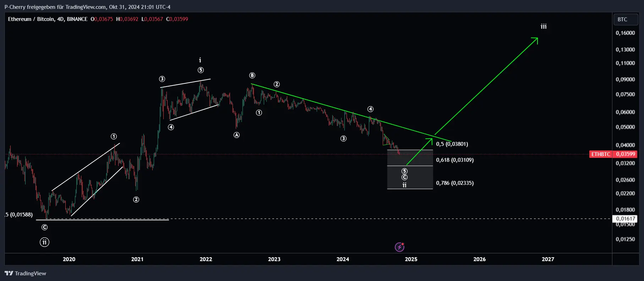This screenshot has height=281, width=644.
Task: Select the 0,03599 current price tag
Action: [x=625, y=154]
